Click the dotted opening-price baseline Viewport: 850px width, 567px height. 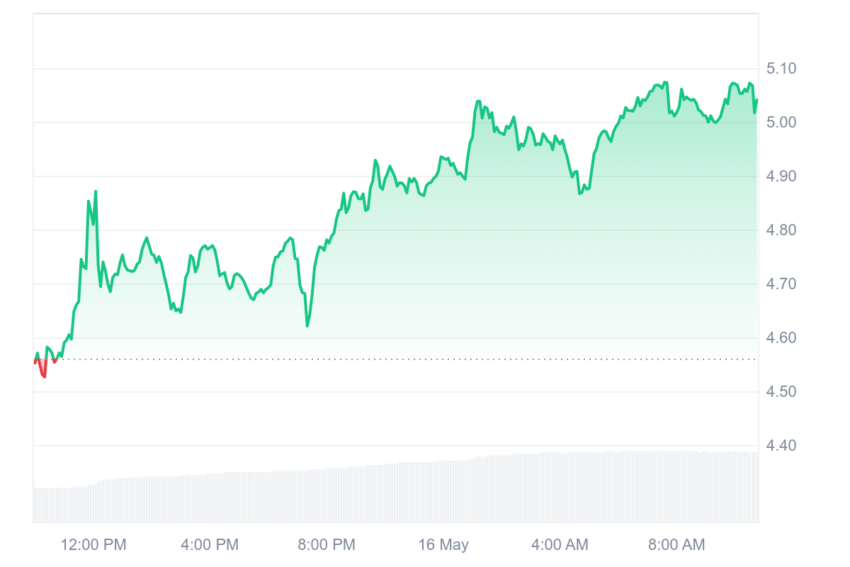coord(396,359)
